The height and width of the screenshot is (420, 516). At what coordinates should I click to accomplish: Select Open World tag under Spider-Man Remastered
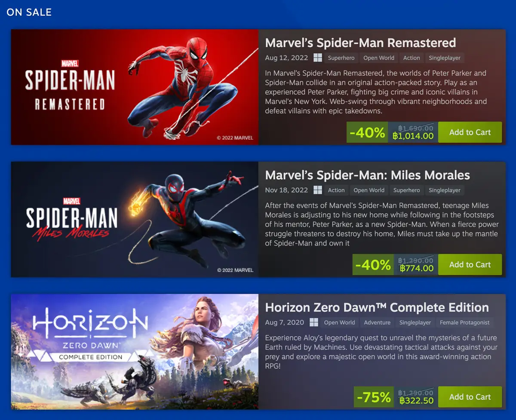379,58
